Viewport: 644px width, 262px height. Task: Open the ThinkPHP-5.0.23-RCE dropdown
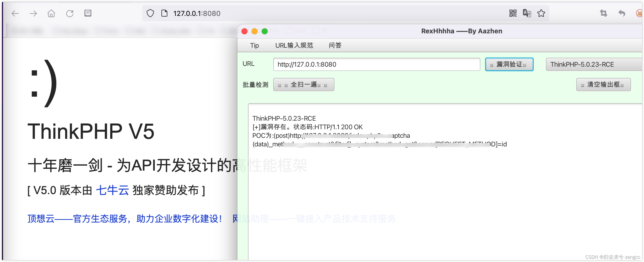[x=593, y=64]
